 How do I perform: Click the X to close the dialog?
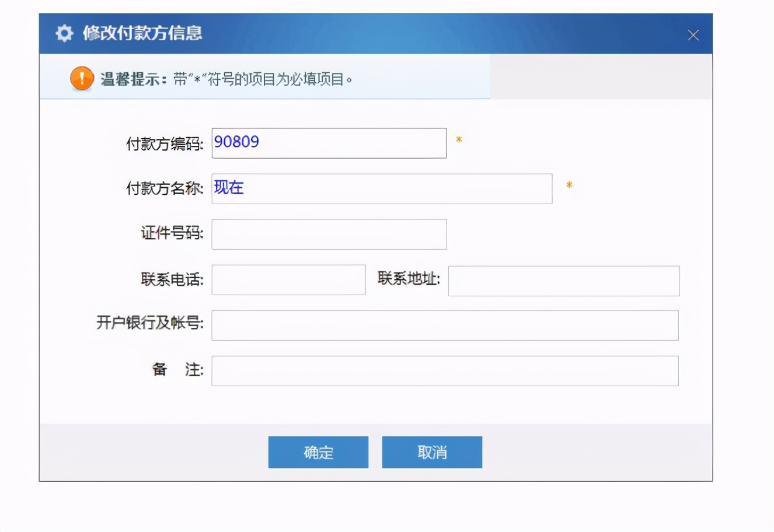pyautogui.click(x=693, y=34)
